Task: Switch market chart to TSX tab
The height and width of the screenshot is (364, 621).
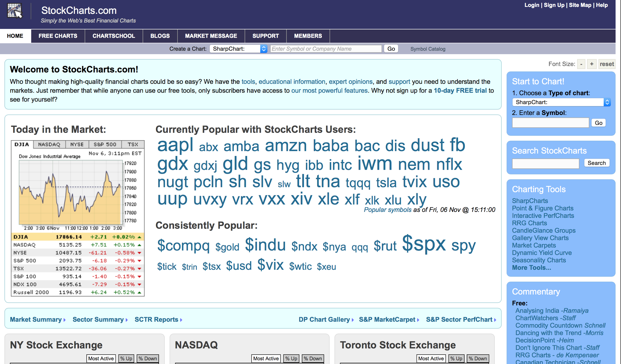Action: [133, 144]
